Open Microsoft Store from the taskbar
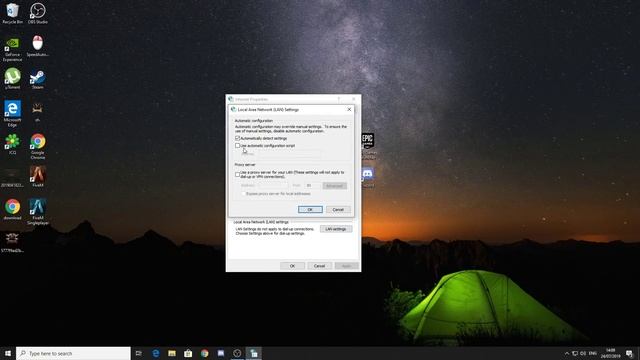This screenshot has width=640, height=360. (188, 353)
